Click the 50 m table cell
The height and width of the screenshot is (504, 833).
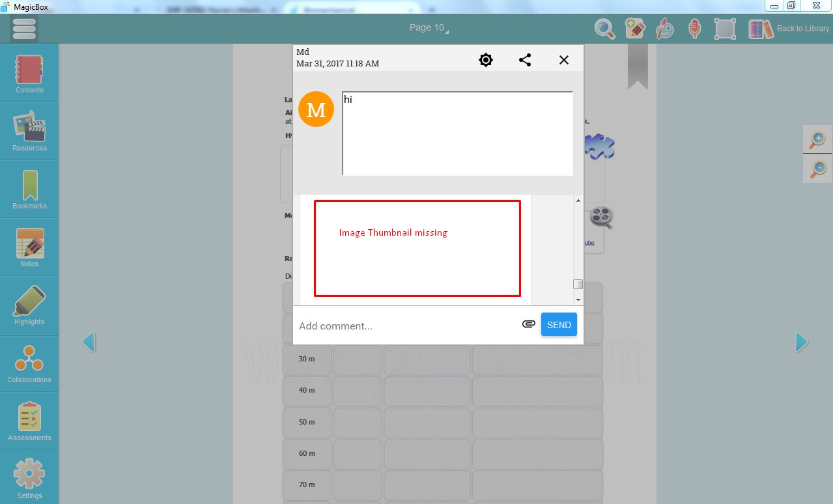(x=307, y=422)
